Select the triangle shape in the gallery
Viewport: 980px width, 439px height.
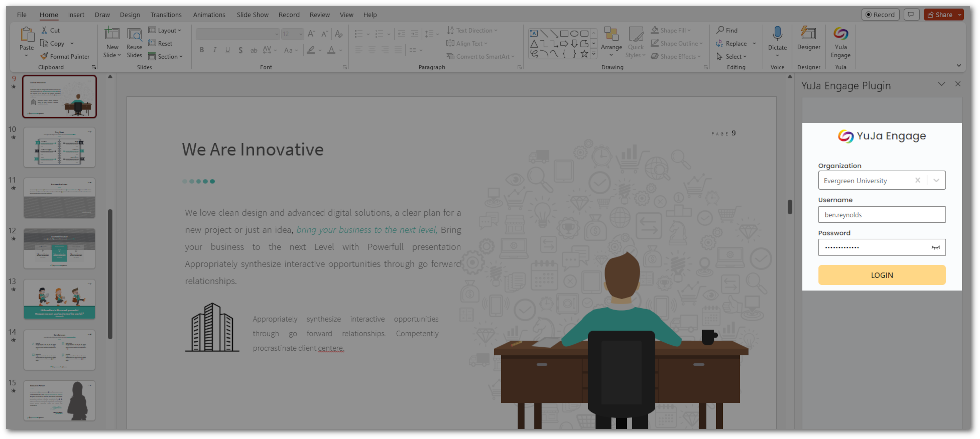coord(534,44)
